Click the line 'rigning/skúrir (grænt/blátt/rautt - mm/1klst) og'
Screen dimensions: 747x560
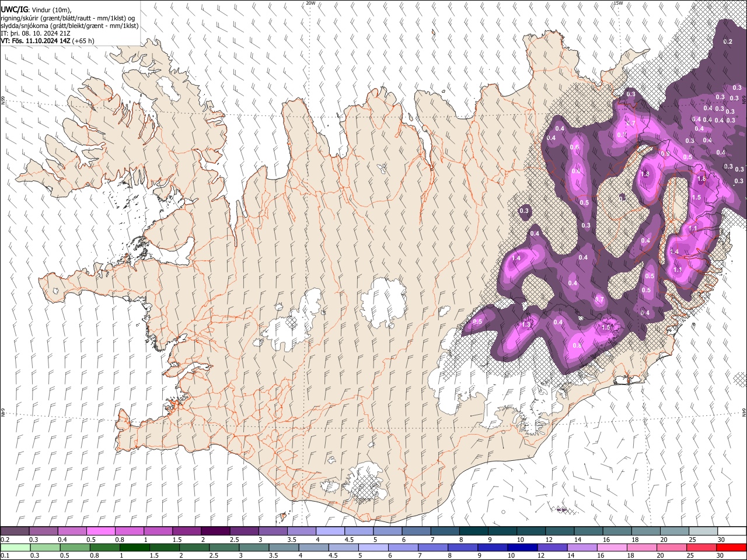click(68, 17)
